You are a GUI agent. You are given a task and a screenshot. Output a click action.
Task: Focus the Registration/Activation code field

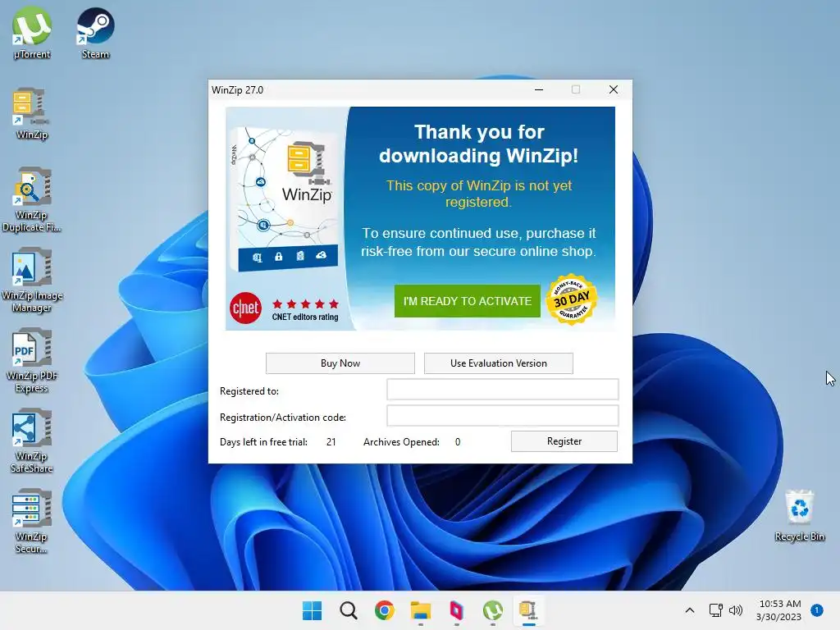[503, 415]
